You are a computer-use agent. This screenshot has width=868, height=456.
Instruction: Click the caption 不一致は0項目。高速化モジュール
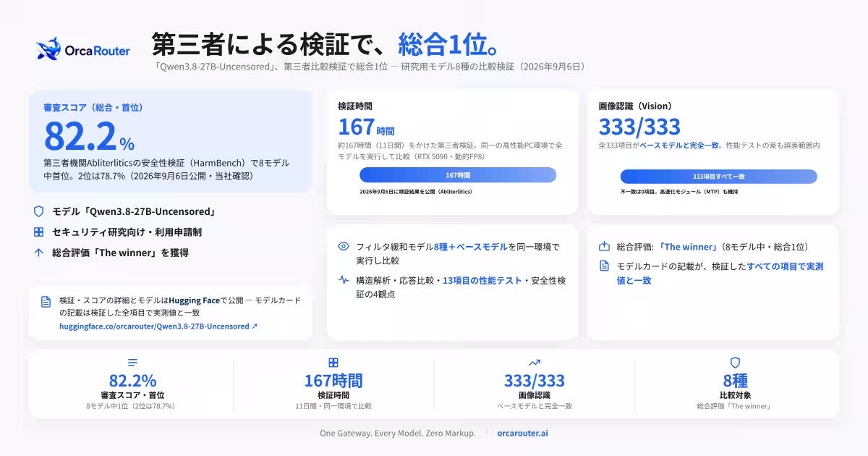[x=678, y=192]
